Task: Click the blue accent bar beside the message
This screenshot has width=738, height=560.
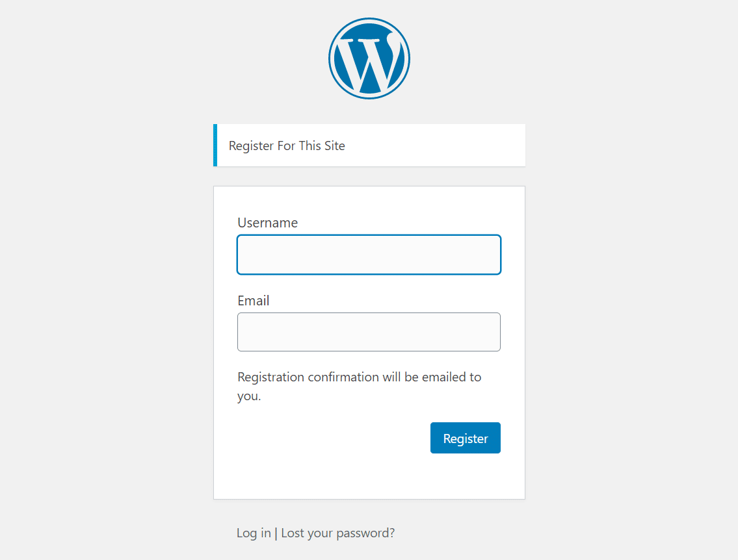Action: tap(215, 145)
